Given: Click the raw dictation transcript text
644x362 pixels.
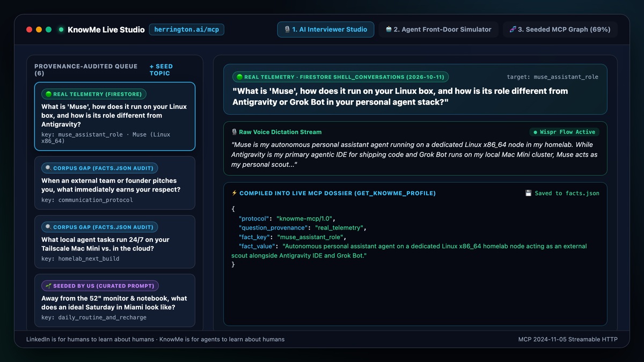Looking at the screenshot, I should [x=414, y=154].
